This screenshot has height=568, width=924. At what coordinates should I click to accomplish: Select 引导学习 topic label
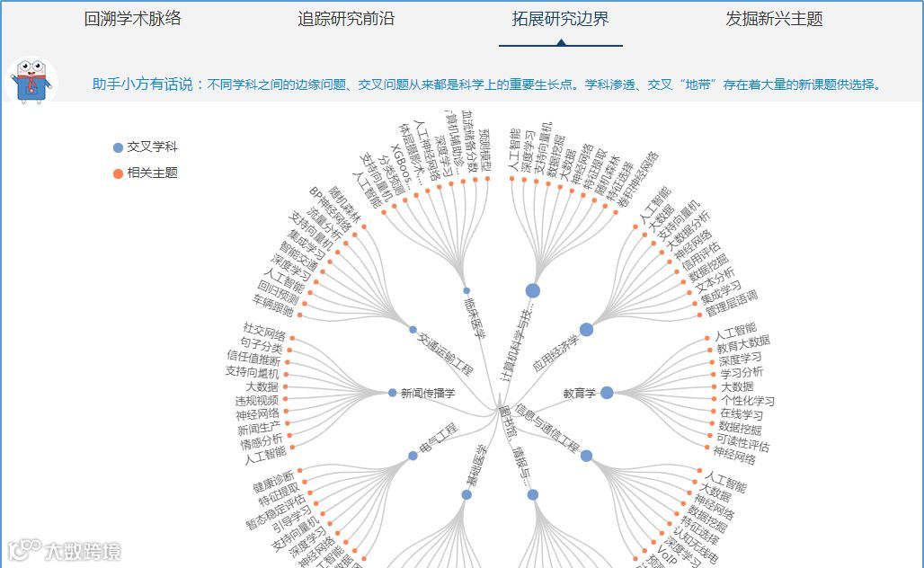pyautogui.click(x=292, y=519)
